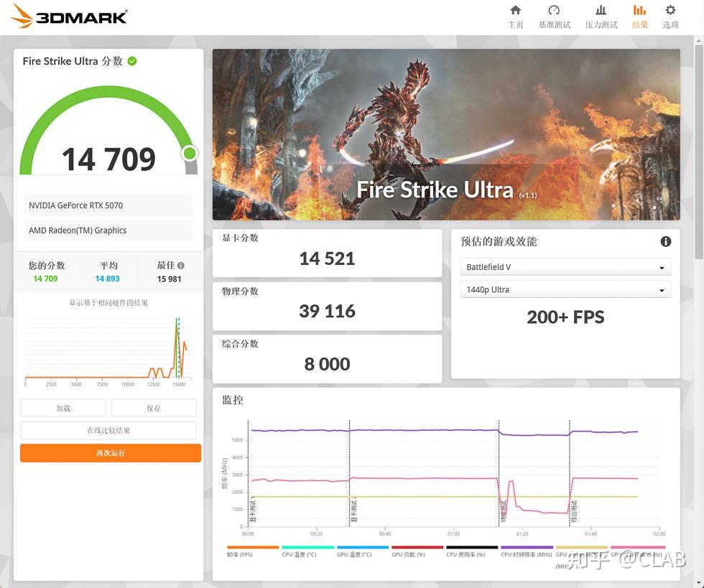
Task: Toggle the CPU 时钟频率 purple legend swatch
Action: click(x=527, y=547)
